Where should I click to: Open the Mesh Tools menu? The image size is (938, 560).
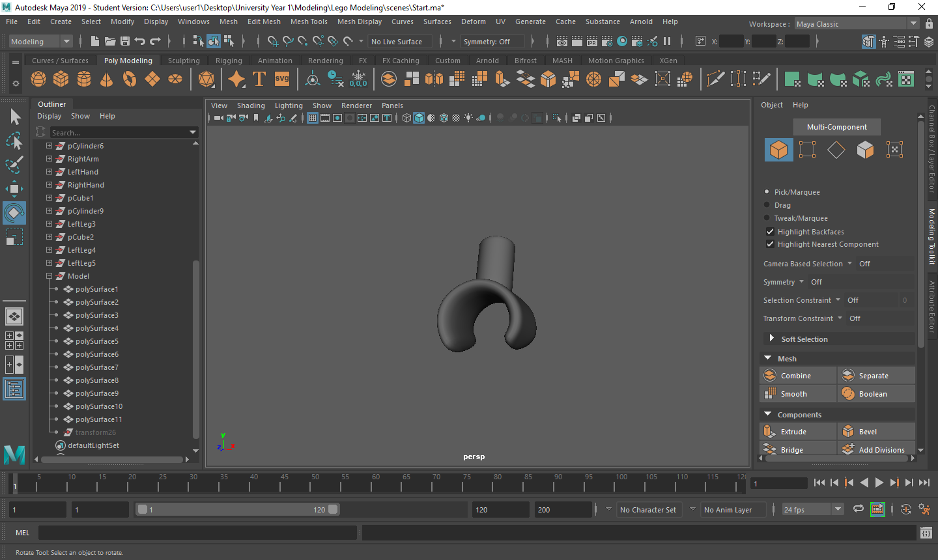309,21
